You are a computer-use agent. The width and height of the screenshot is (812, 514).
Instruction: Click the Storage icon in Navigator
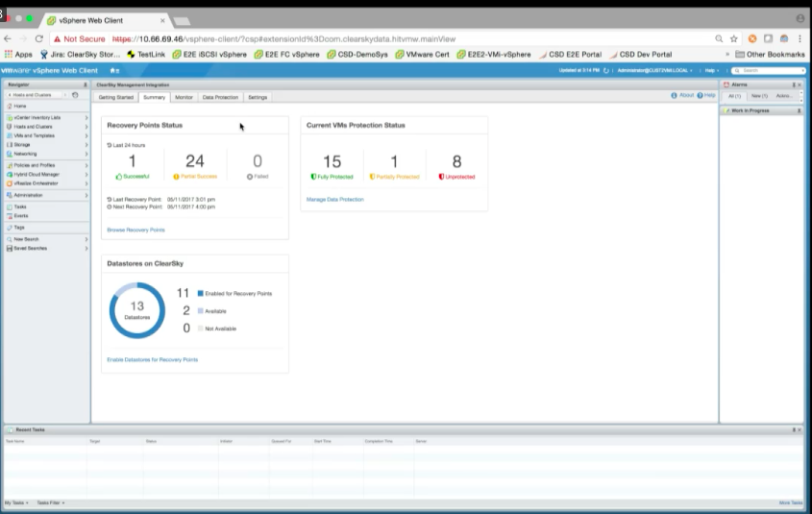pyautogui.click(x=10, y=145)
